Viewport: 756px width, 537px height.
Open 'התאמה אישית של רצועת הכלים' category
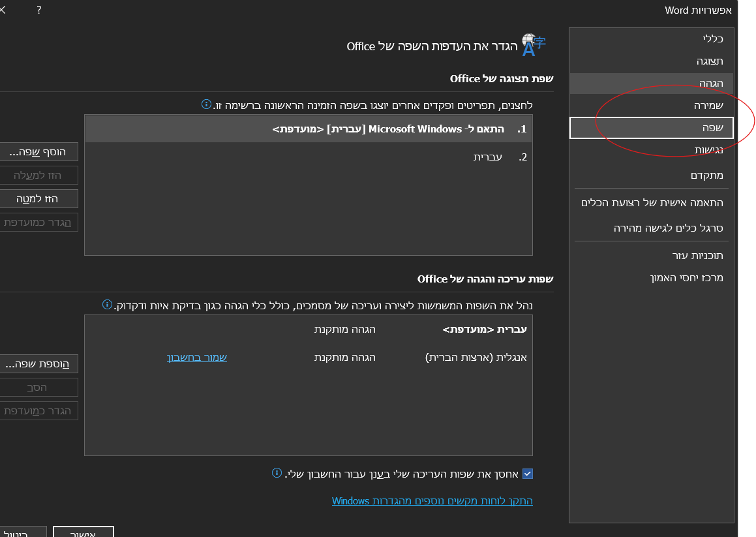[x=652, y=203]
